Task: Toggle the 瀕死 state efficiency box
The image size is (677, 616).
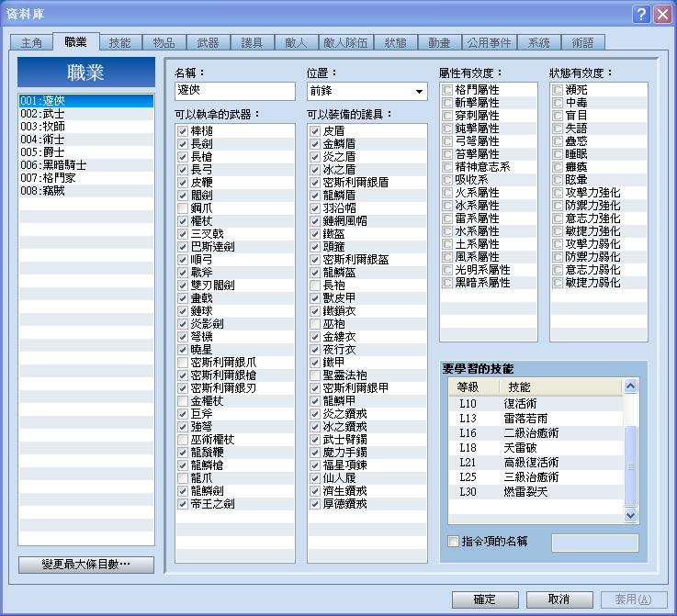Action: coord(558,90)
